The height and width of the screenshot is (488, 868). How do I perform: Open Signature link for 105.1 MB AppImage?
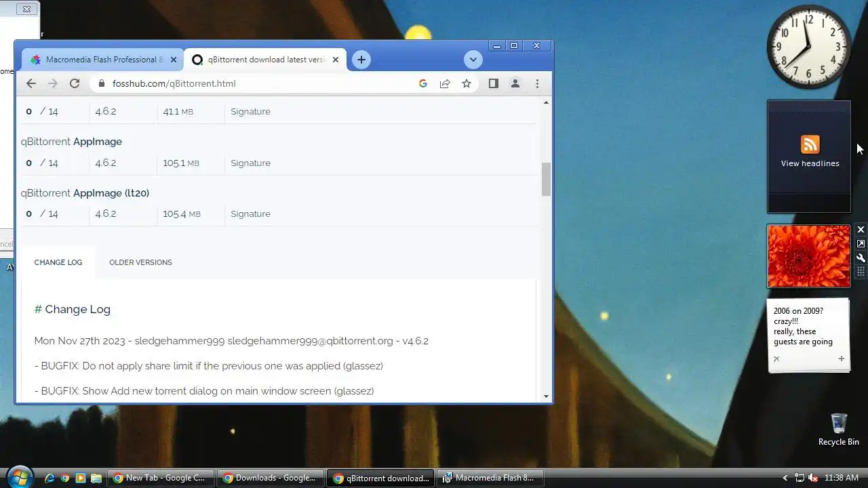250,163
